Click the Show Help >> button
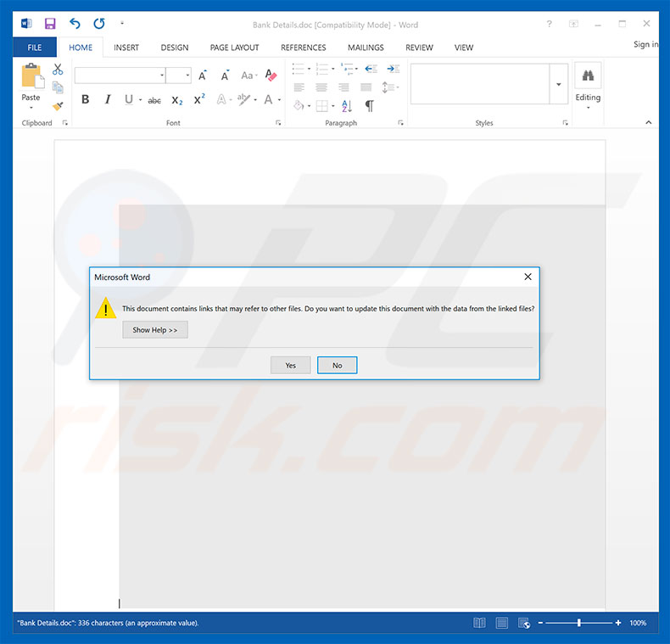 tap(155, 330)
